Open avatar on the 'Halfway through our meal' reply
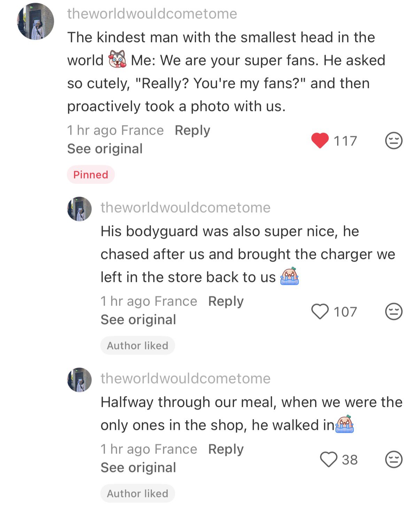The width and height of the screenshot is (420, 511). pos(79,380)
